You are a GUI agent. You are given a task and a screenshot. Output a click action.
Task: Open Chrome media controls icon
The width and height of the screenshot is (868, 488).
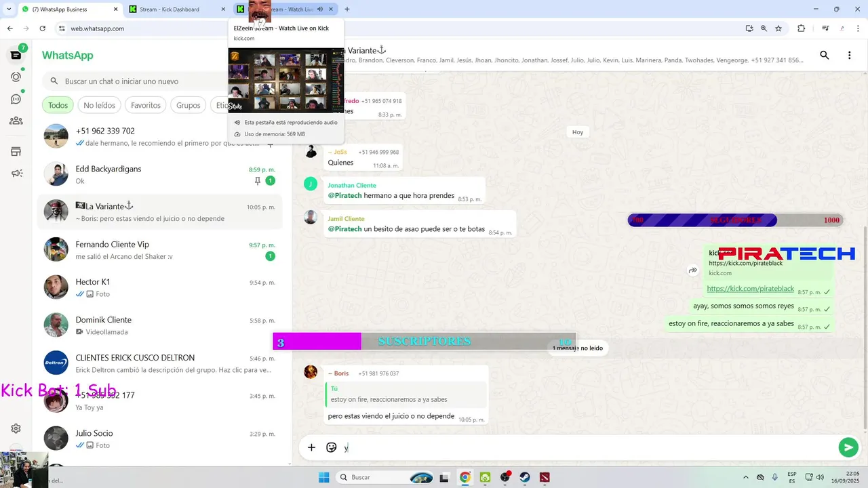[x=825, y=28]
